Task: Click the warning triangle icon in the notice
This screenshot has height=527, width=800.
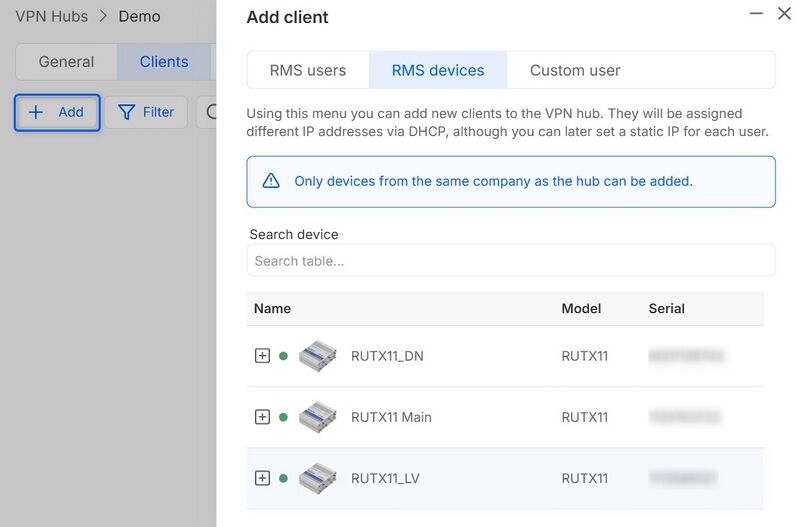Action: point(271,181)
